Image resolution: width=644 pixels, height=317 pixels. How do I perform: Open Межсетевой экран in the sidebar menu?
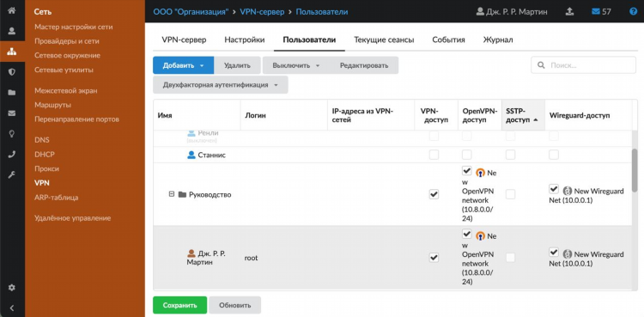click(66, 90)
